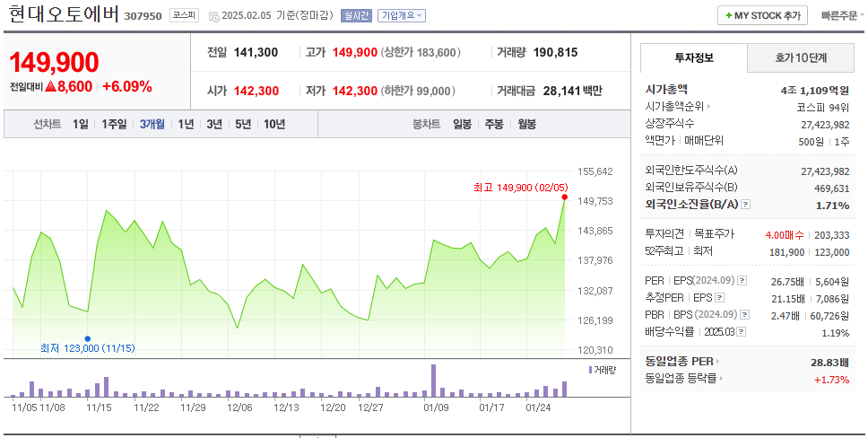868x438 pixels.
Task: Click the 4.00매수 investment opinion
Action: tap(785, 235)
